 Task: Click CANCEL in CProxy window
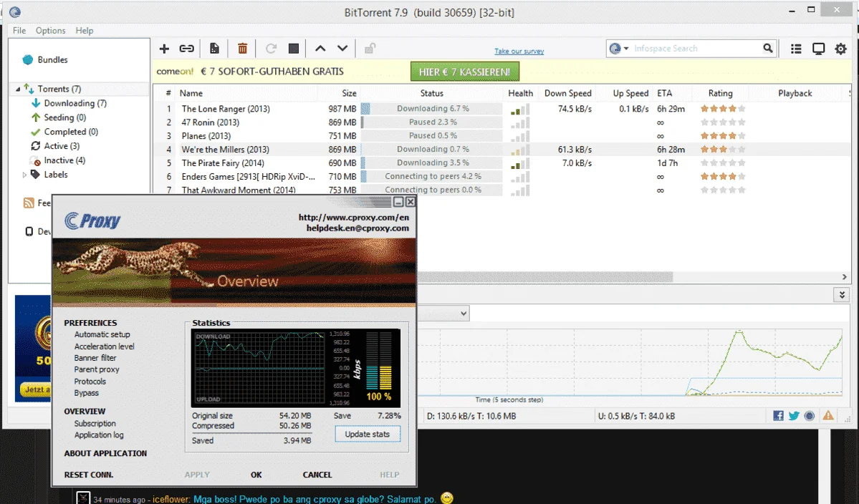[317, 475]
